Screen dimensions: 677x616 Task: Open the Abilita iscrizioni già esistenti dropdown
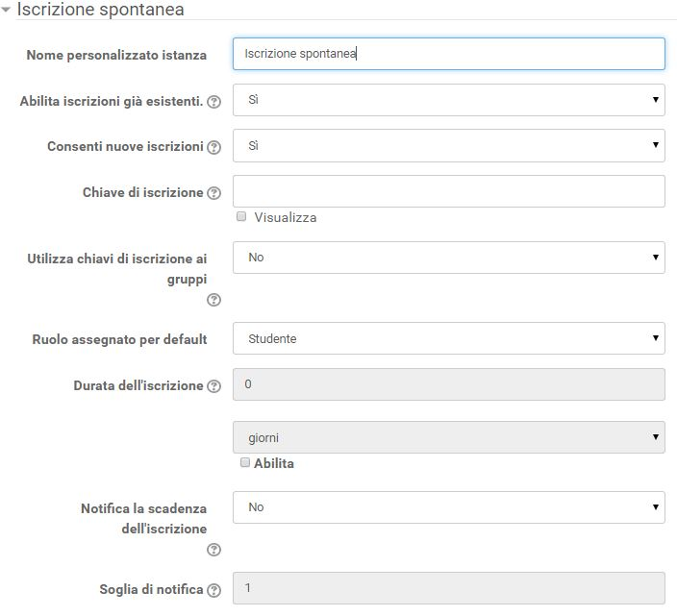[x=448, y=100]
